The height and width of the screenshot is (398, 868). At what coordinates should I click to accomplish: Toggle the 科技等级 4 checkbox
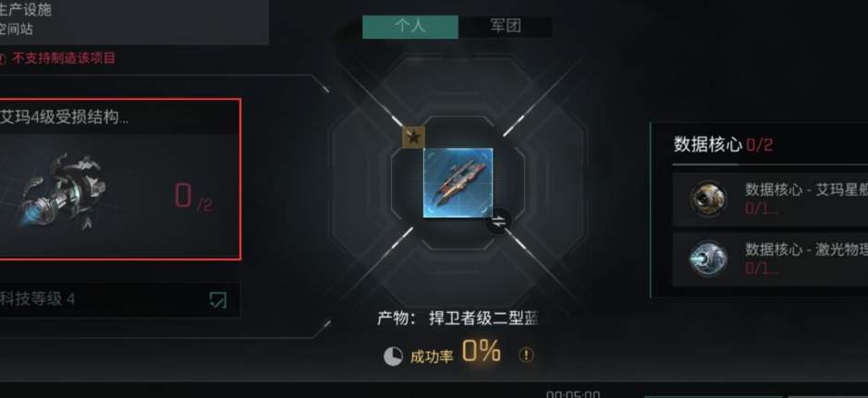coord(218,299)
